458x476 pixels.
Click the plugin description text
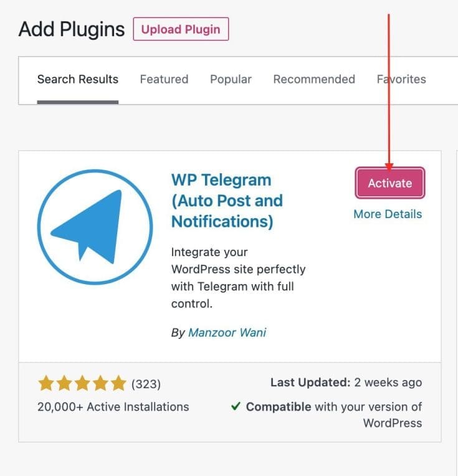238,278
